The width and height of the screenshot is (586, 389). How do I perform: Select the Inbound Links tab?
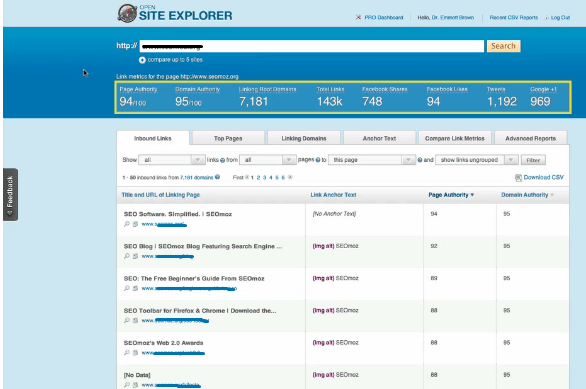coord(153,138)
